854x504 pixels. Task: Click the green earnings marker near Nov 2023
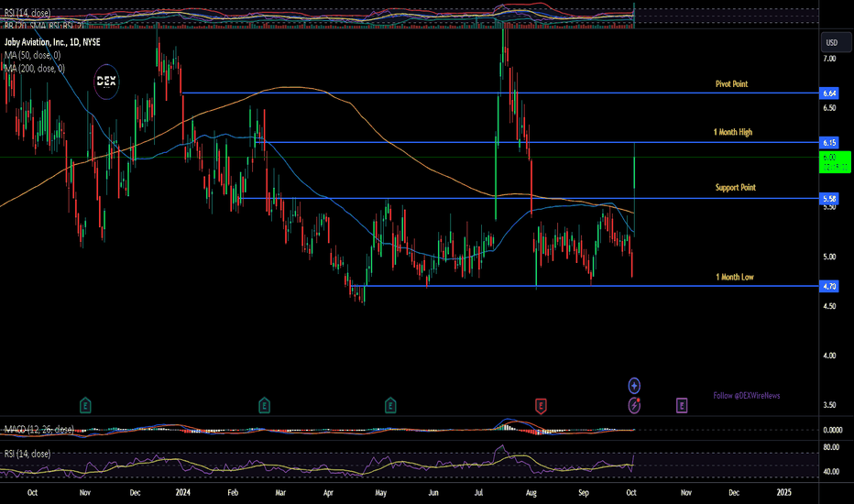point(85,405)
